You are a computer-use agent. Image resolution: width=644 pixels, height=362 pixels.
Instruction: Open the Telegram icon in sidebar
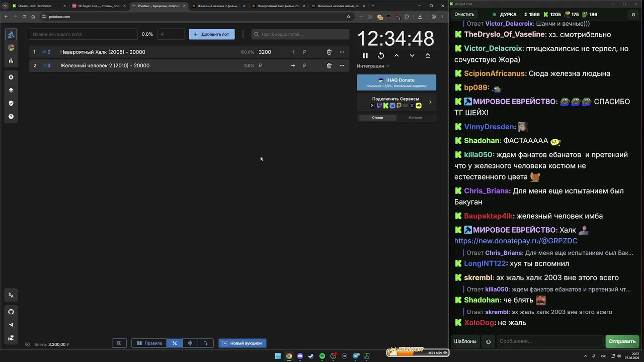11,325
